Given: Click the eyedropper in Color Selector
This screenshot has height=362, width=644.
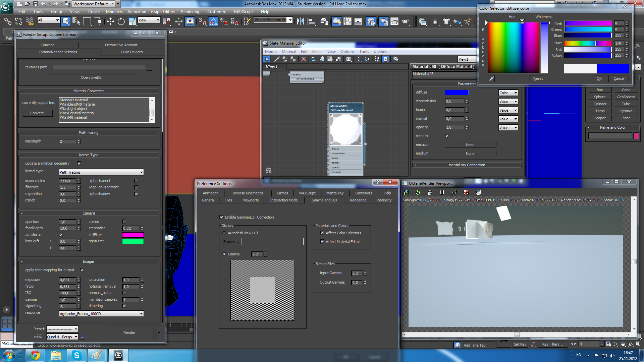Looking at the screenshot, I should (491, 78).
